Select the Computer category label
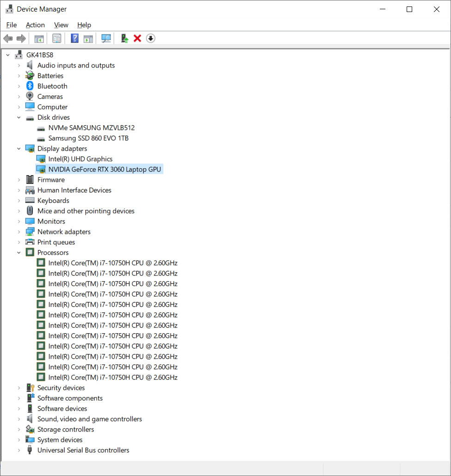This screenshot has height=476, width=451. click(x=53, y=107)
